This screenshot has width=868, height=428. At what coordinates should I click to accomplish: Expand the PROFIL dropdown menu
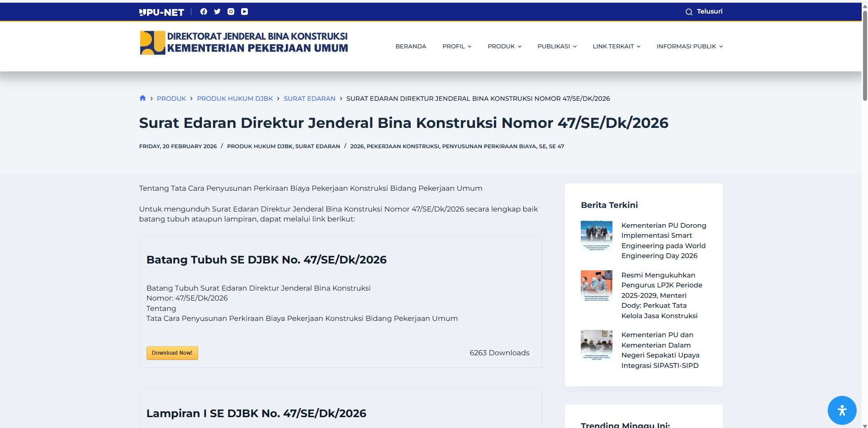pyautogui.click(x=457, y=46)
